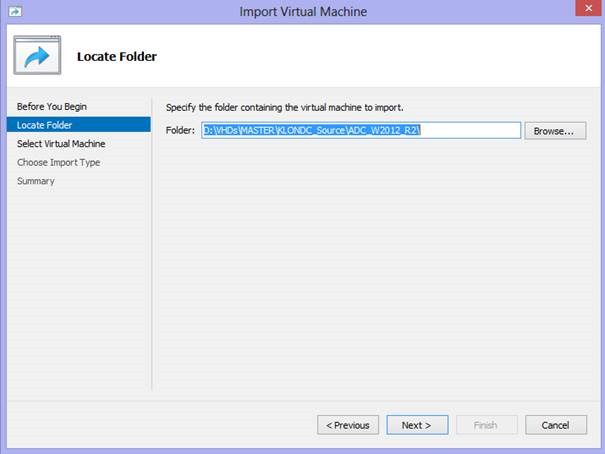Go back with the < Previous button
Image resolution: width=605 pixels, height=454 pixels.
point(348,425)
